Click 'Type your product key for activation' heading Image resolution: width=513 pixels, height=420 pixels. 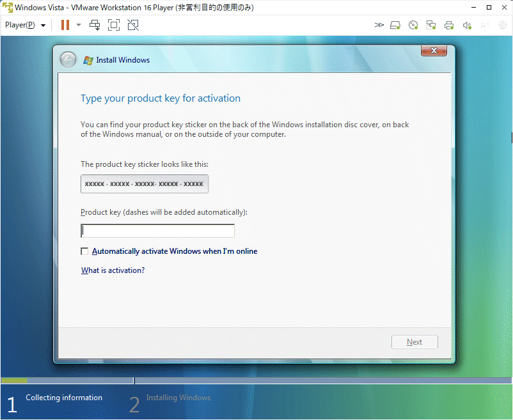161,98
